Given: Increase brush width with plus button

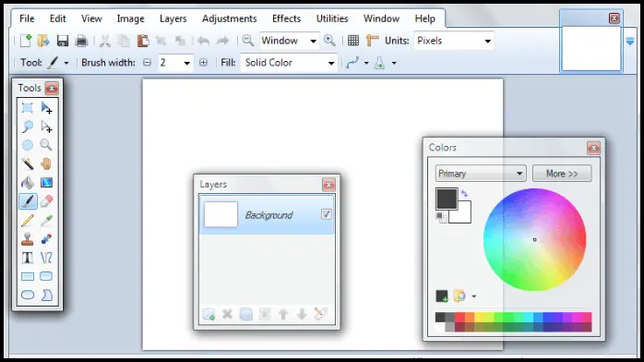Looking at the screenshot, I should pos(203,63).
